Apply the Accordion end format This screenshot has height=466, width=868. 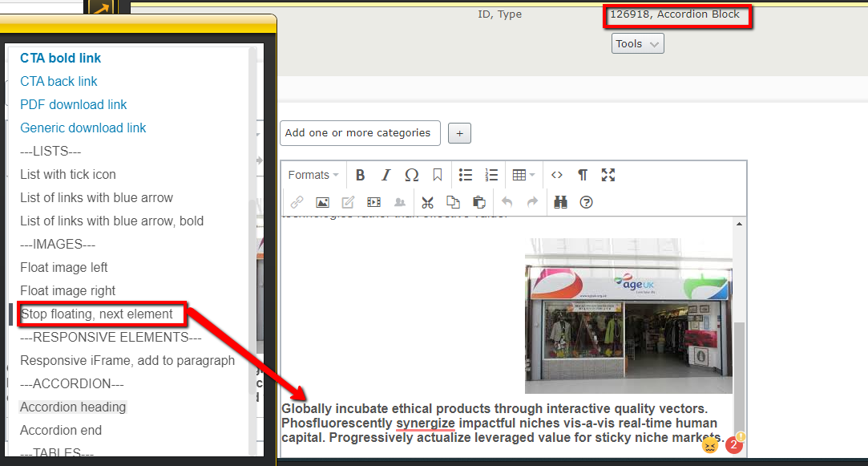[x=61, y=431]
